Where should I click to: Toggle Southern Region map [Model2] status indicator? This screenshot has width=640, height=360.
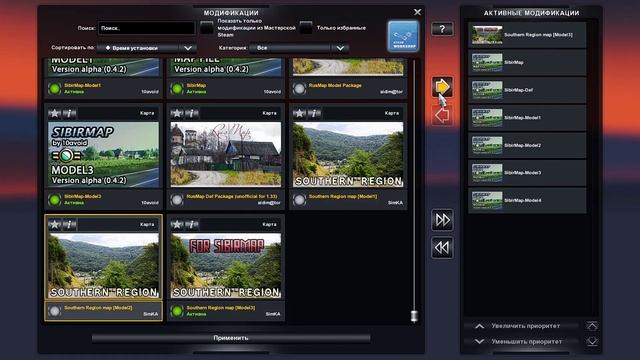coord(54,311)
